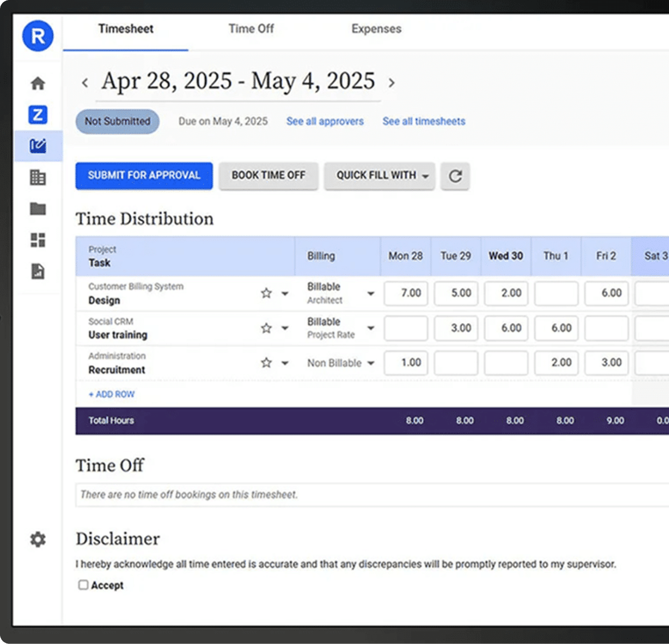Click Submit for Approval button
Image resolution: width=669 pixels, height=644 pixels.
pos(144,176)
